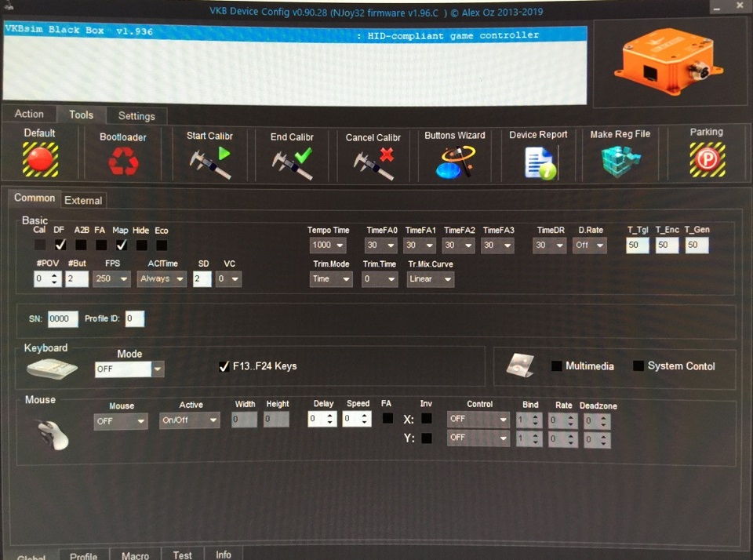The width and height of the screenshot is (753, 560).
Task: Select the External tab
Action: (x=83, y=200)
